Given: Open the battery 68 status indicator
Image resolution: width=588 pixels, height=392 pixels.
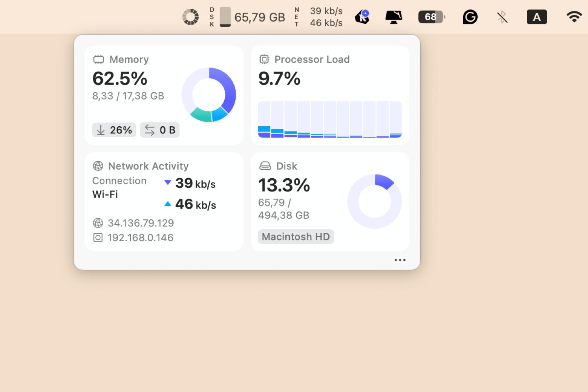Looking at the screenshot, I should click(432, 17).
